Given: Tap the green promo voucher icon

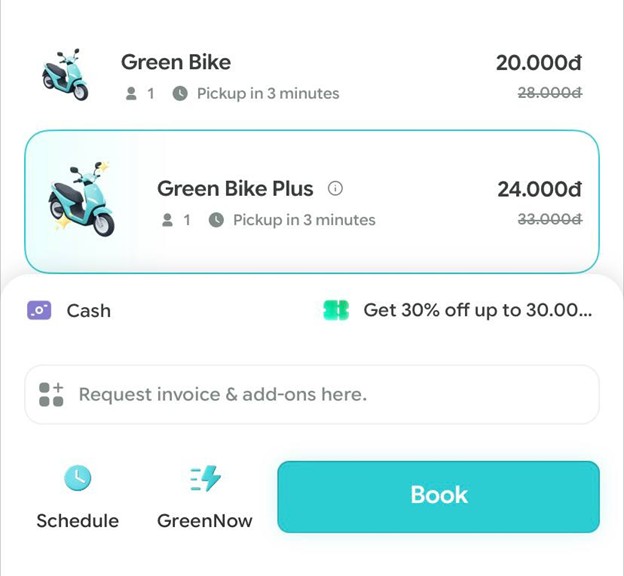Looking at the screenshot, I should click(x=336, y=310).
